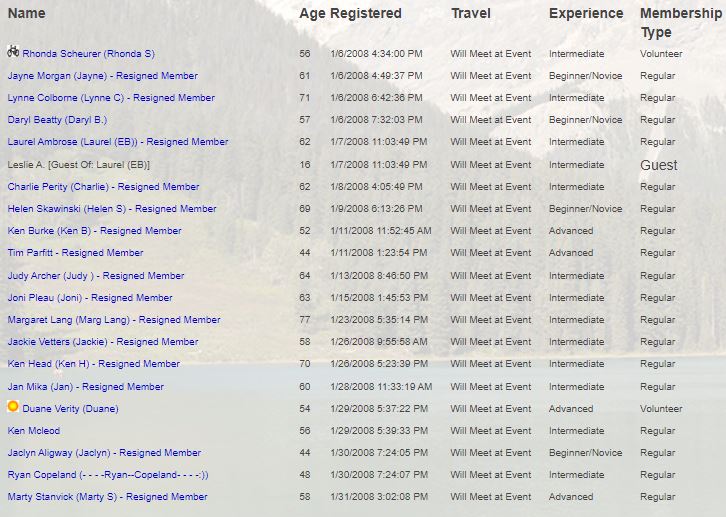
Task: Click Advanced experience in Tim Parfitt's row
Action: click(x=571, y=253)
